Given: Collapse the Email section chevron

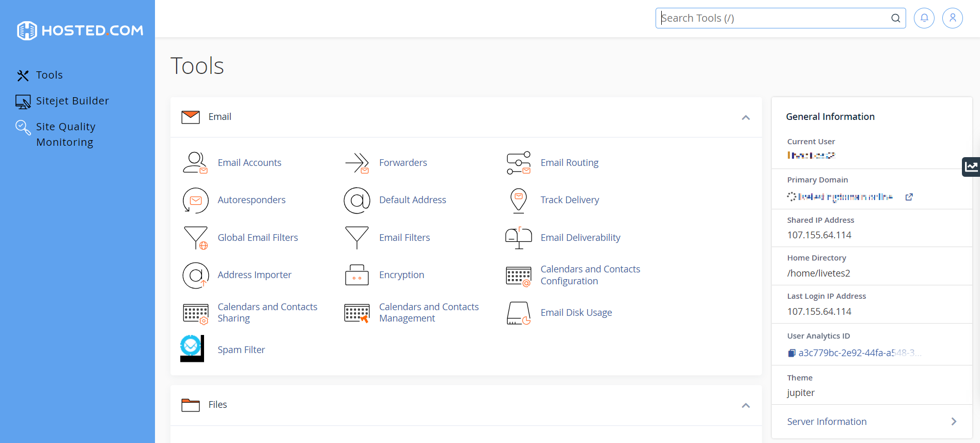Looking at the screenshot, I should click(746, 118).
